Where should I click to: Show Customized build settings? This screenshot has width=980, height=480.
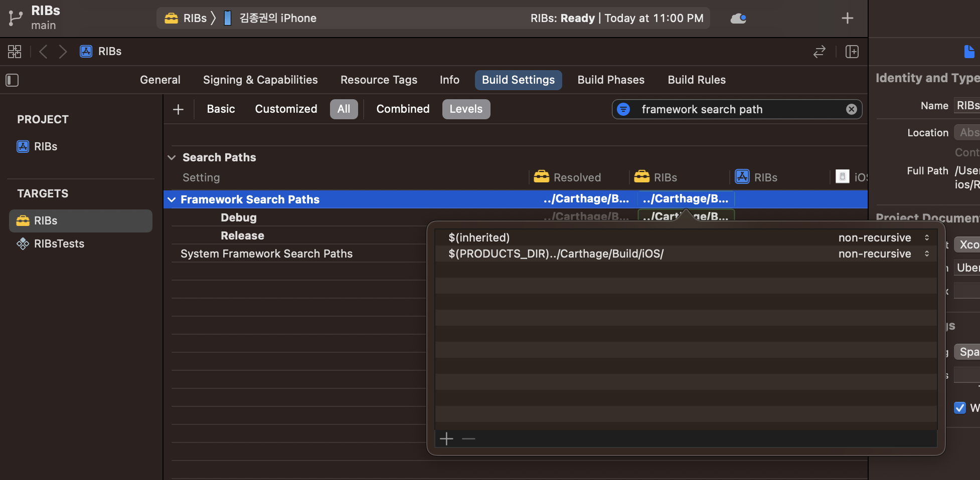286,109
